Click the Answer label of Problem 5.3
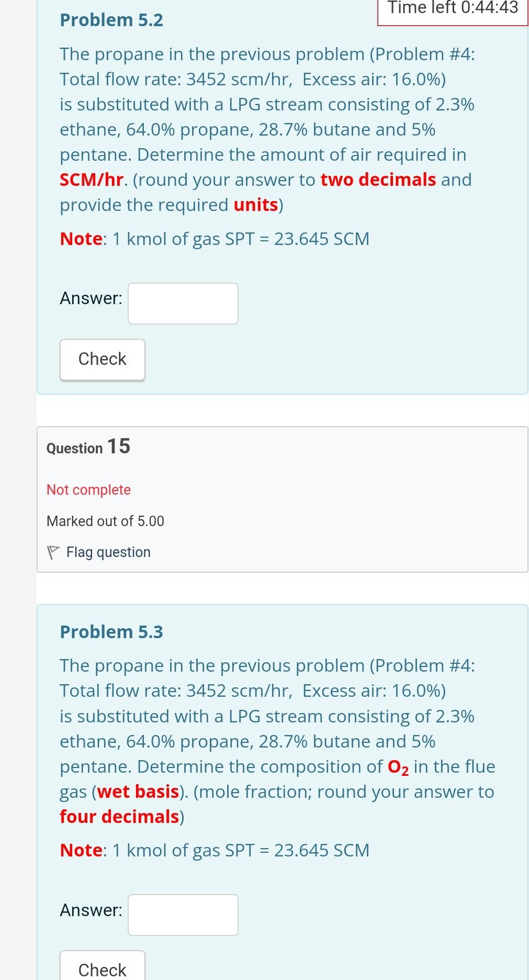The width and height of the screenshot is (529, 980). click(x=90, y=910)
